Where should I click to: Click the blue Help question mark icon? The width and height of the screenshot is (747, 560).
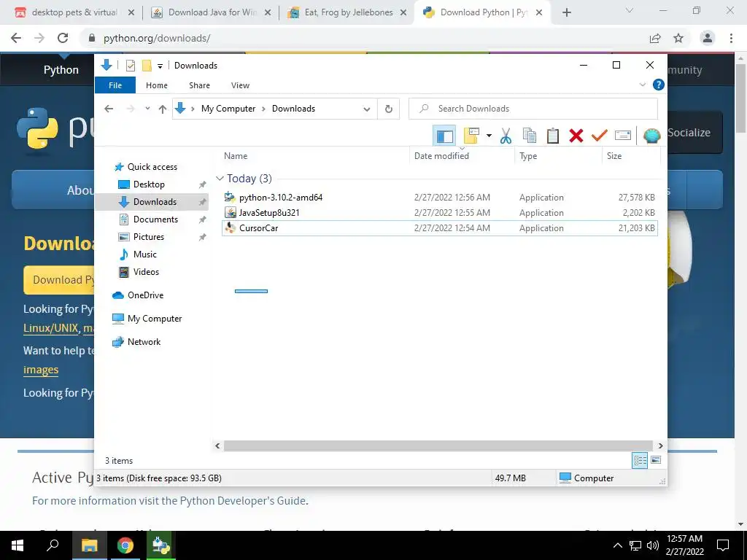(659, 85)
